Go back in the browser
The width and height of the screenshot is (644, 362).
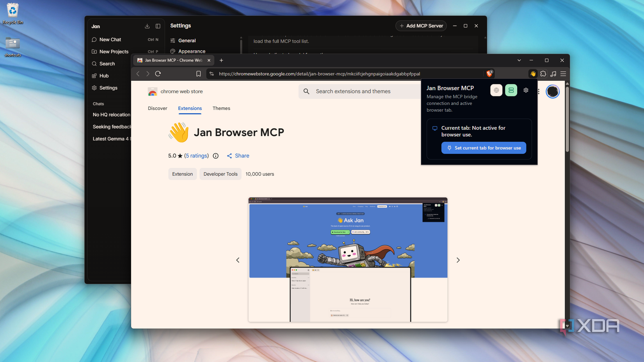138,74
